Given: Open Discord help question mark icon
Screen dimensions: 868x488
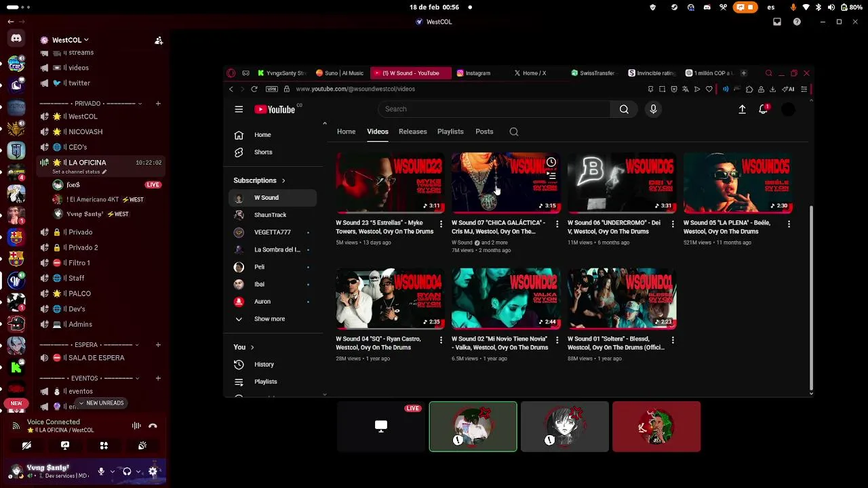Looking at the screenshot, I should tap(797, 22).
